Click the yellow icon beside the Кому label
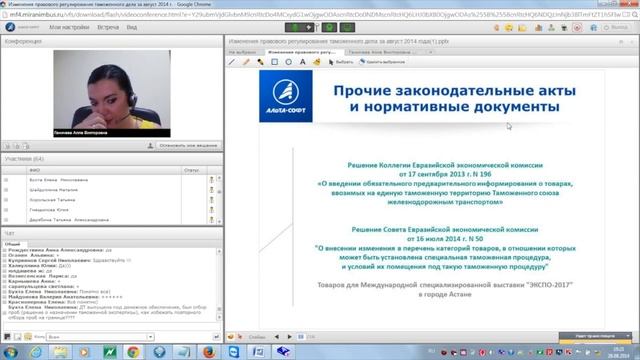640x360 pixels. click(28, 337)
